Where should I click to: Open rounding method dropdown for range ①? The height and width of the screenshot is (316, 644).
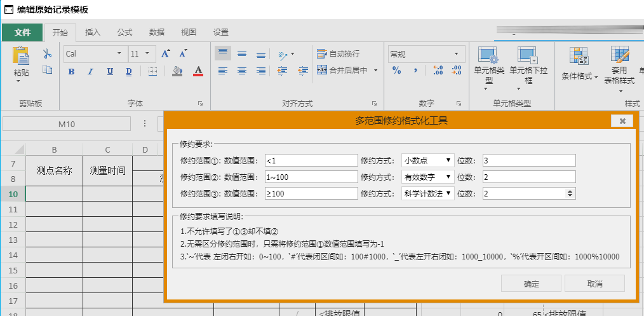click(x=427, y=160)
